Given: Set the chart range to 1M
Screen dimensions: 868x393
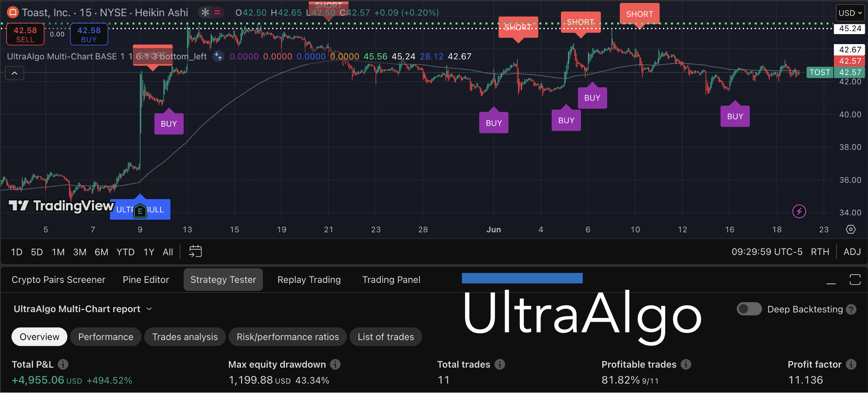Looking at the screenshot, I should 58,252.
